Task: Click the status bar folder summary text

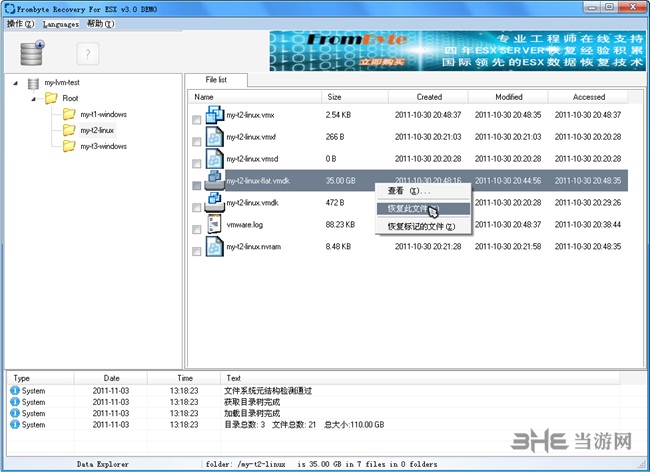Action: pos(321,464)
